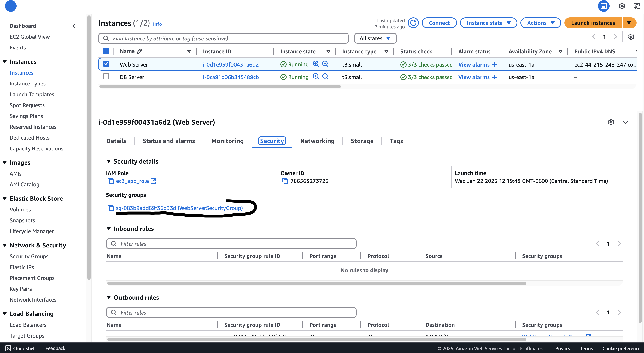
Task: Collapse the Elastic Block Store sidebar group
Action: click(x=5, y=198)
